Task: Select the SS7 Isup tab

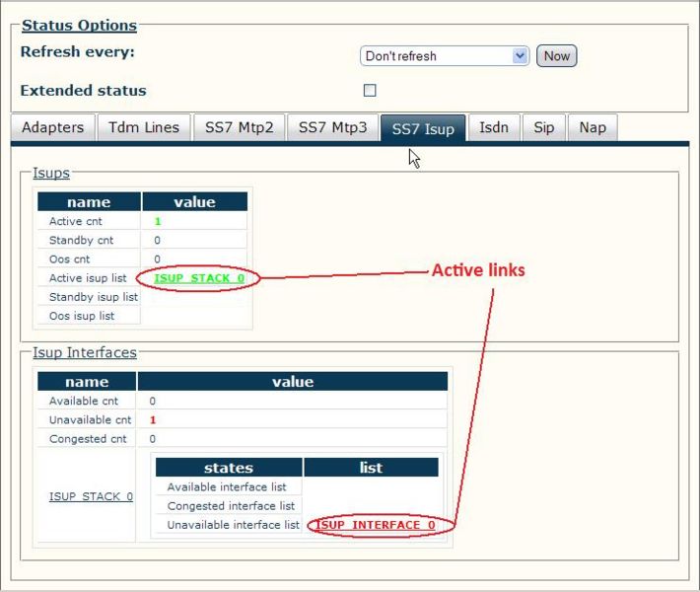Action: coord(423,128)
